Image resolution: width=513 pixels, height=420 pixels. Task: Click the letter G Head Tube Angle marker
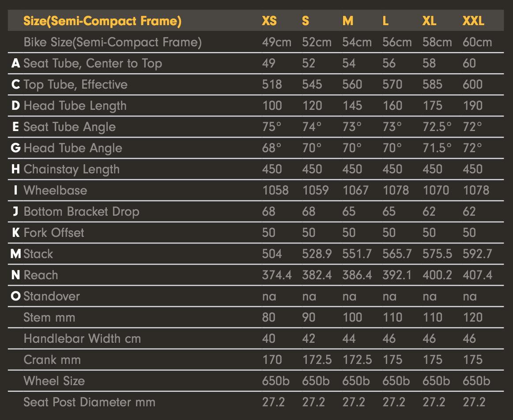click(x=16, y=148)
